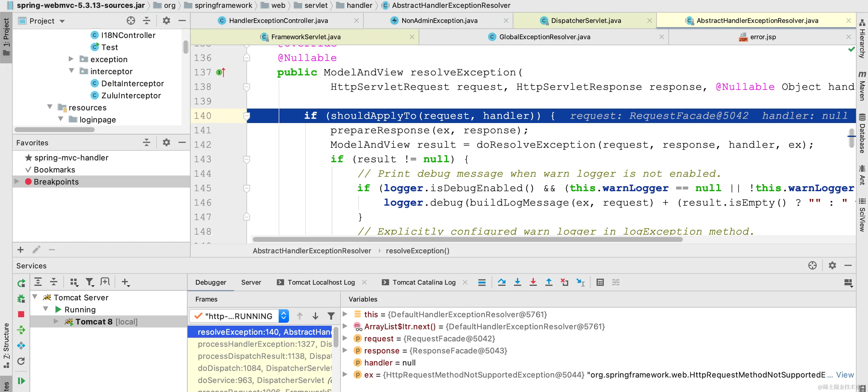Toggle the fold marker at line 145

coord(247,188)
